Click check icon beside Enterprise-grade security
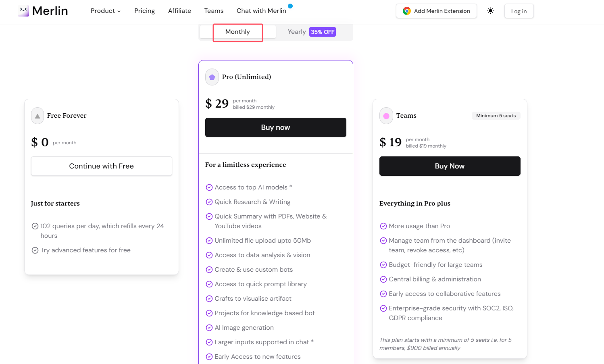Image resolution: width=604 pixels, height=364 pixels. (383, 308)
